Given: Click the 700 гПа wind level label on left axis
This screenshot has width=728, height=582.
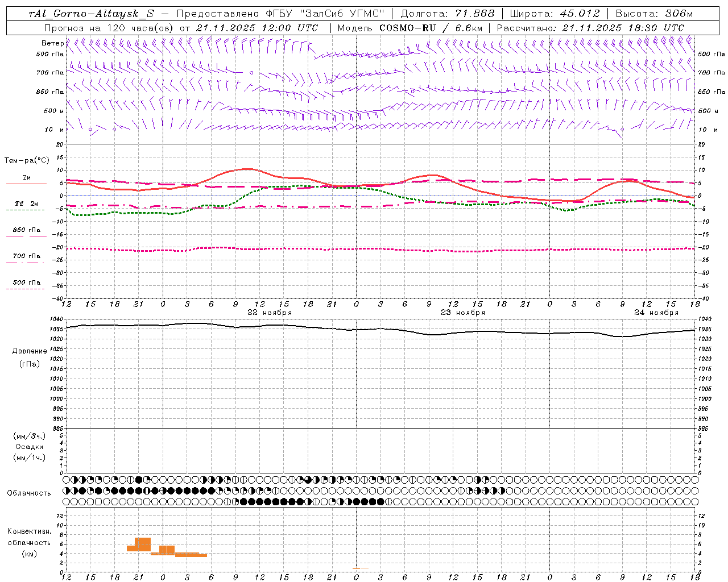Looking at the screenshot, I should click(x=50, y=73).
